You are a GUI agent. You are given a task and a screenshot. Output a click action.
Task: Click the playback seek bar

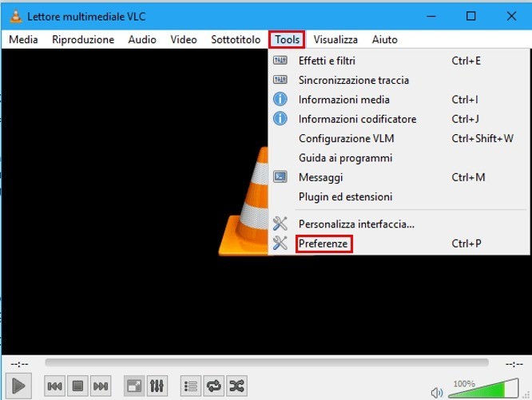coord(266,362)
